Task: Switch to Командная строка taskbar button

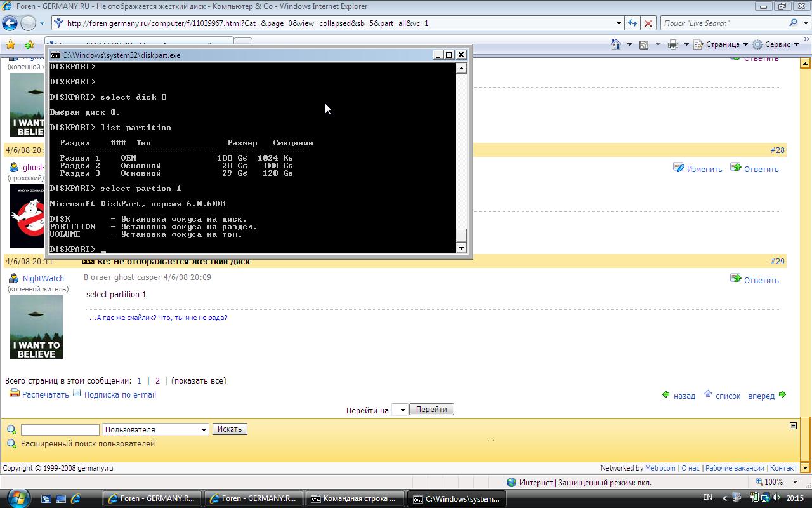Action: click(x=353, y=498)
